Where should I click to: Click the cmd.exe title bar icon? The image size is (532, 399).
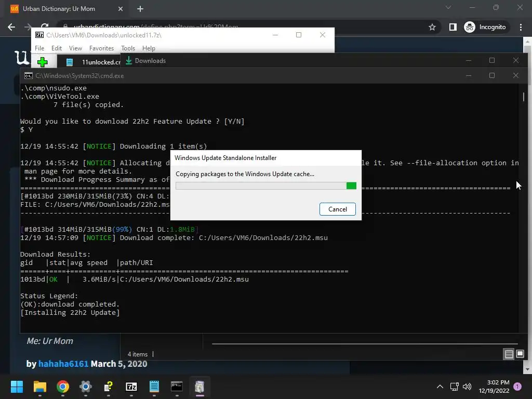point(29,76)
